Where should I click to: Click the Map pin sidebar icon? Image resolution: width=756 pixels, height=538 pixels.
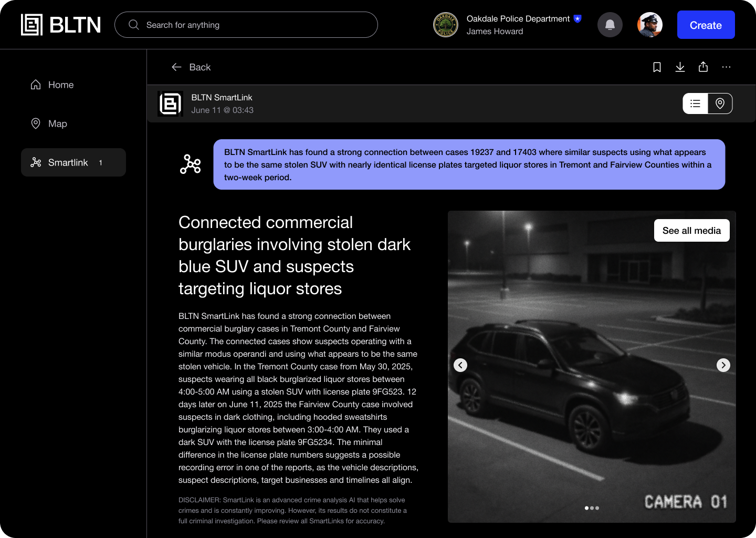[36, 123]
